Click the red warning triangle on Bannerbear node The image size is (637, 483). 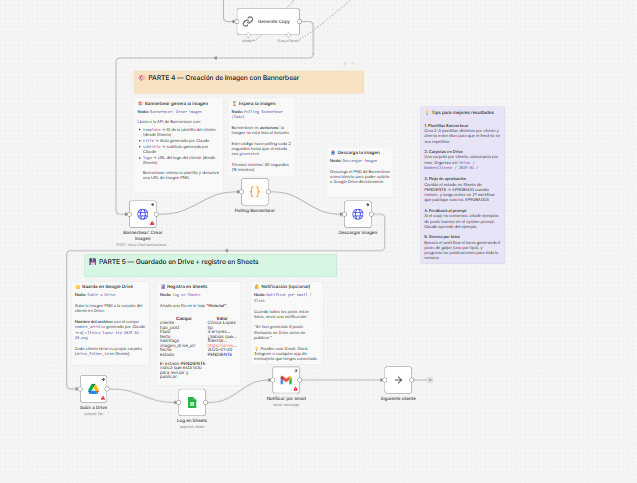pos(151,224)
